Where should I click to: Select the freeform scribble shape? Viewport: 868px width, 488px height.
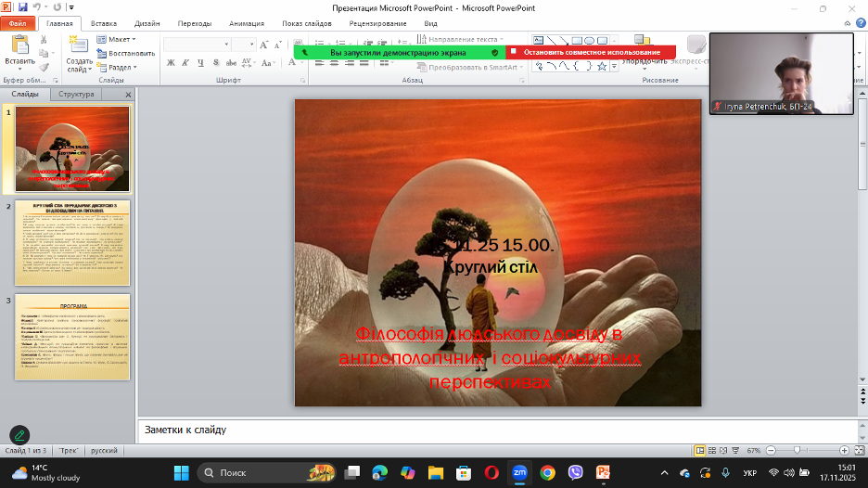[539, 66]
